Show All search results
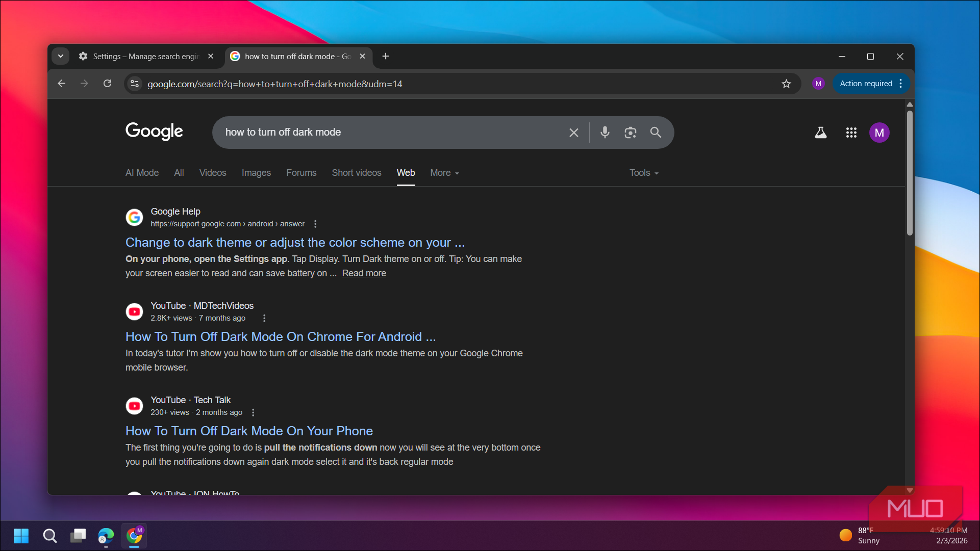 click(179, 173)
